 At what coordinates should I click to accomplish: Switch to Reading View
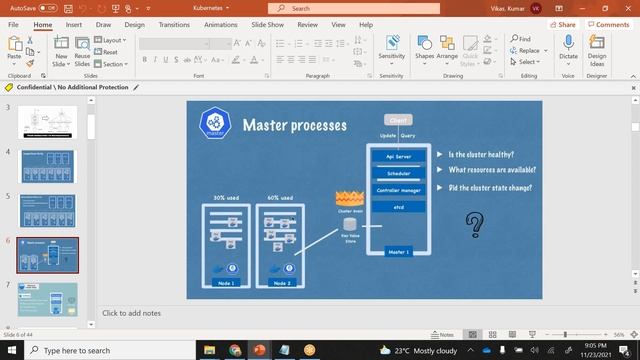[512, 335]
